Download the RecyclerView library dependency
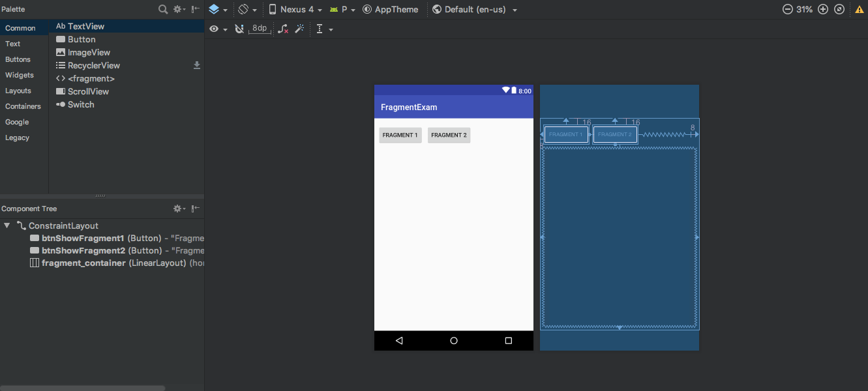Screen dimensions: 868x391 197,65
